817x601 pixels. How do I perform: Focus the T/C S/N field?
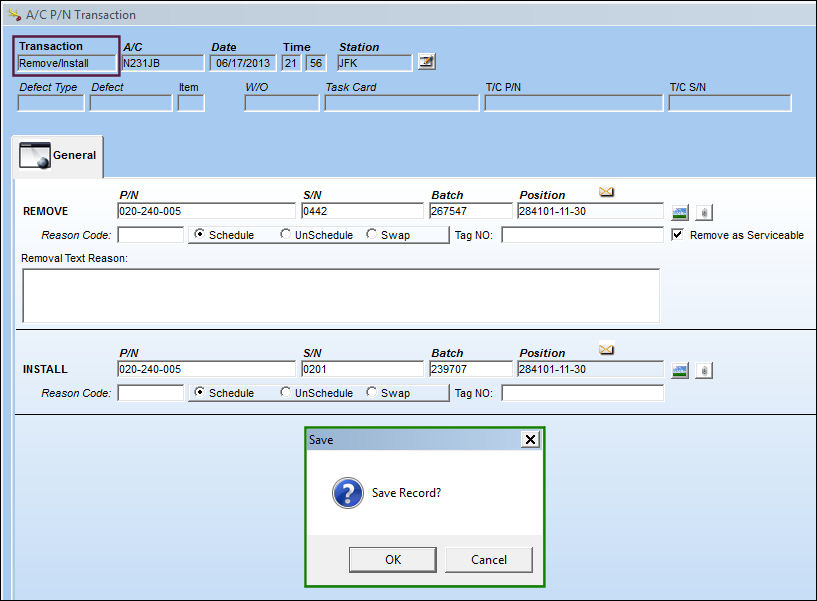pyautogui.click(x=729, y=103)
